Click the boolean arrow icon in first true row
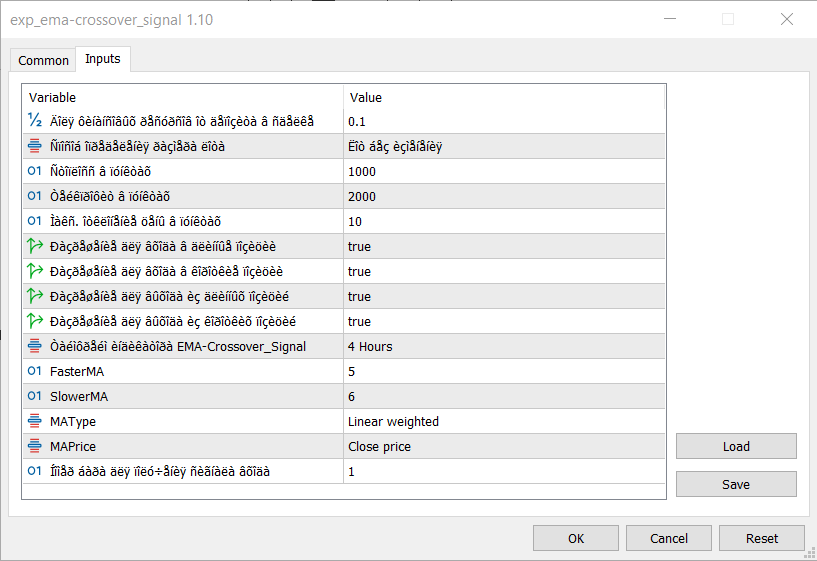 click(34, 246)
